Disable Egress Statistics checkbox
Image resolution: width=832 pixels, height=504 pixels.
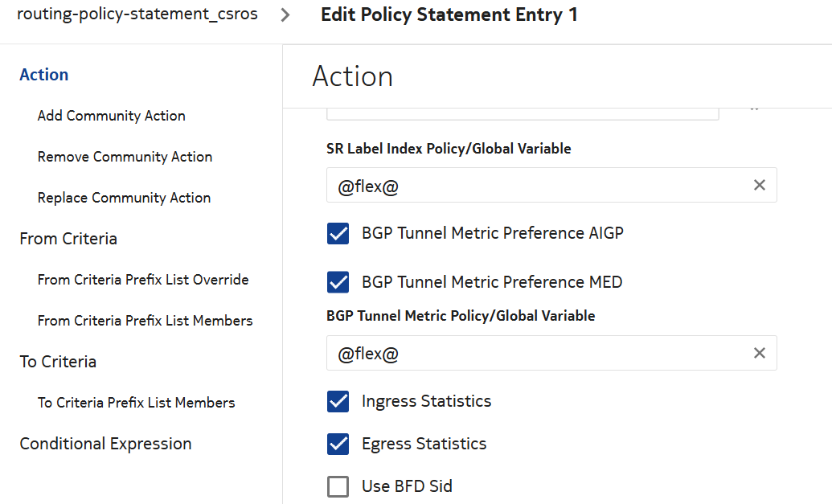point(338,444)
